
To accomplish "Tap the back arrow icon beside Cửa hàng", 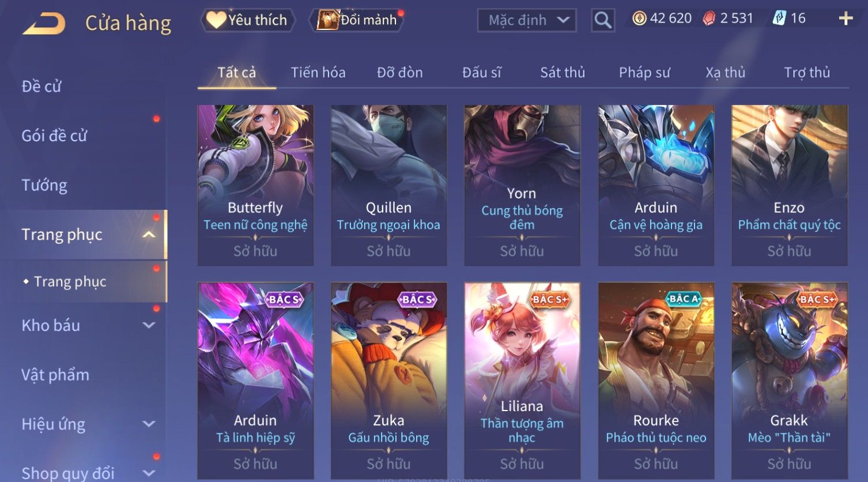I will pos(44,24).
